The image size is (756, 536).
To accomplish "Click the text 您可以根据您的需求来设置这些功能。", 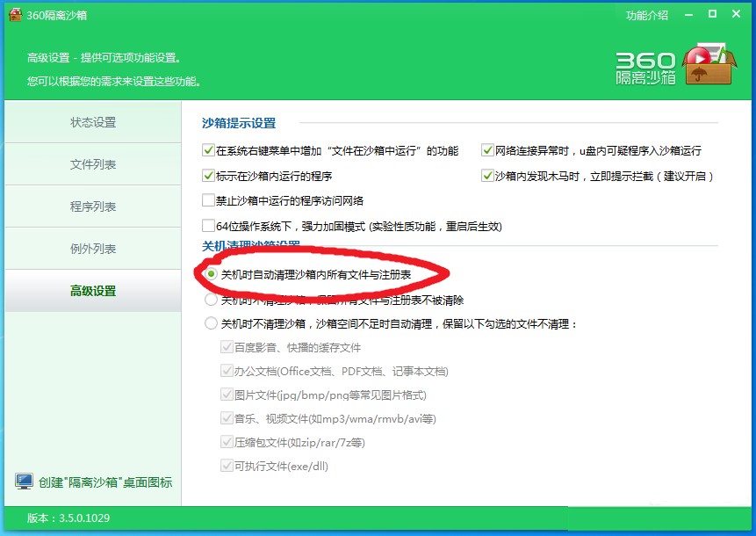I will [x=114, y=81].
